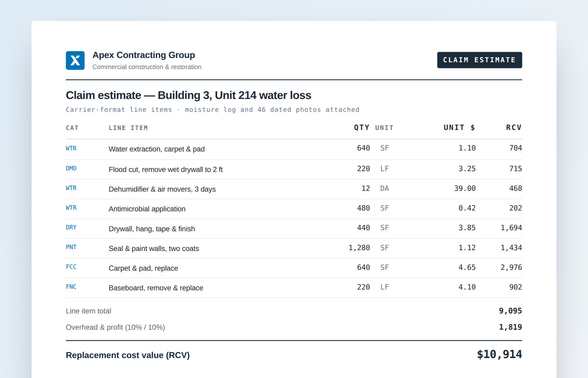Screen dimensions: 588x378
Task: Select Carpet & pad, replace line item
Action: [x=143, y=268]
